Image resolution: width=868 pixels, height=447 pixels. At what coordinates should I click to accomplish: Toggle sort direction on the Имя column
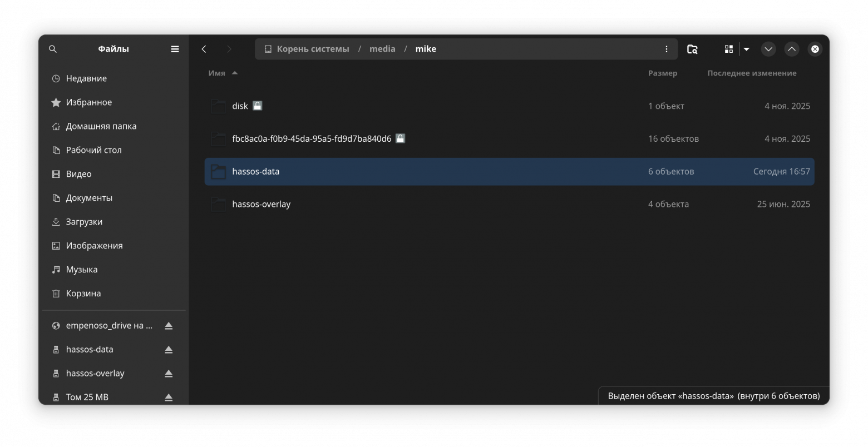click(234, 73)
